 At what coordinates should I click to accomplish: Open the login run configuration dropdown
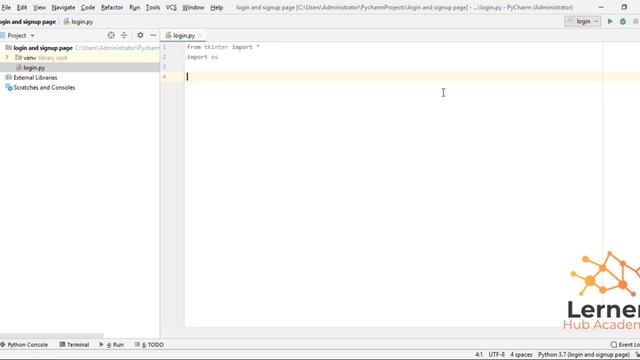pos(582,21)
